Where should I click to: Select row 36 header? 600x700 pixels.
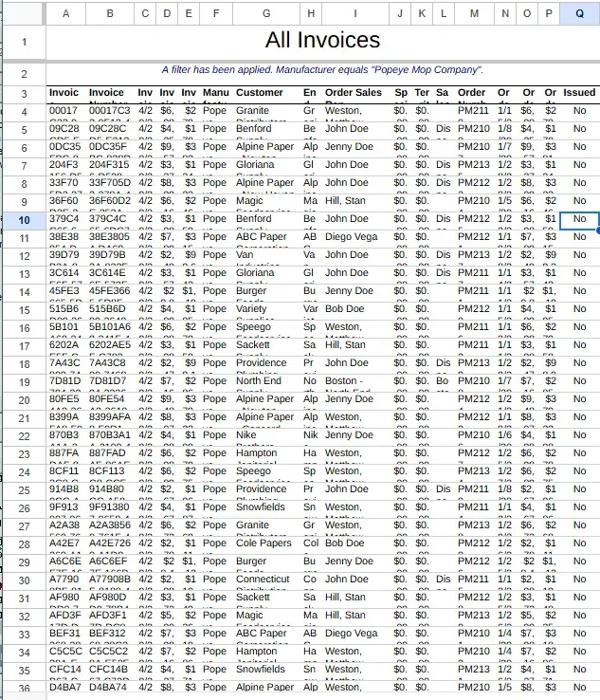pos(24,688)
